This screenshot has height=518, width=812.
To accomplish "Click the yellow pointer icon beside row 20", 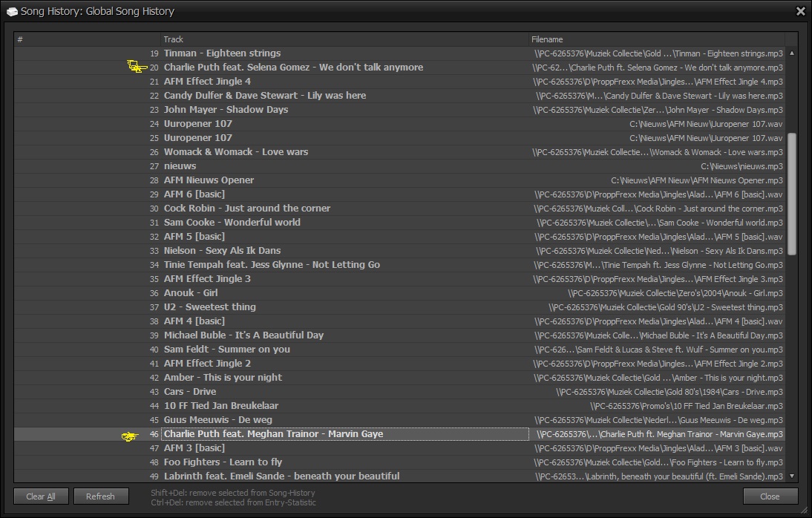I will coord(137,68).
